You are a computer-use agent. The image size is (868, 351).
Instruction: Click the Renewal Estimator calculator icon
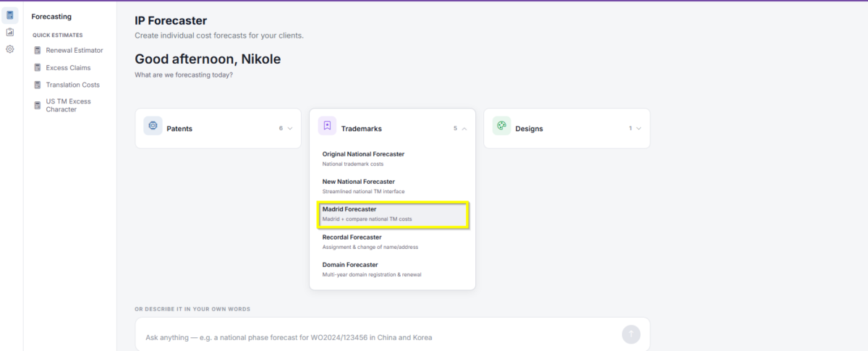click(x=38, y=51)
